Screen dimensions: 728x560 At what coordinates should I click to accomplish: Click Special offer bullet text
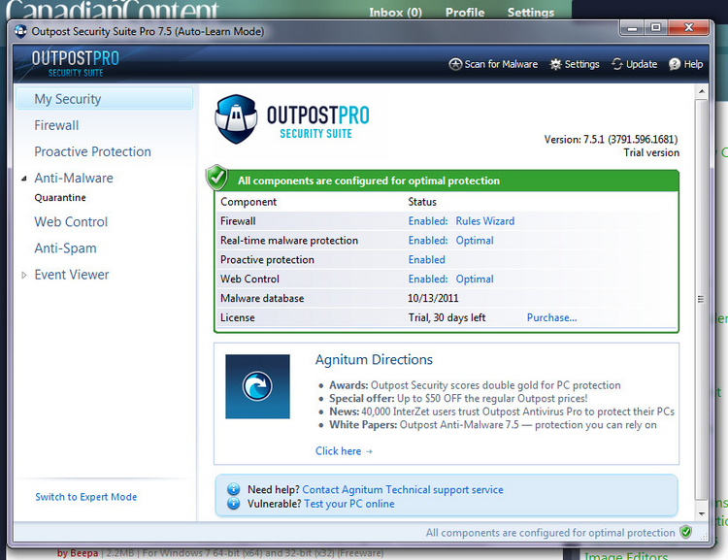(458, 399)
